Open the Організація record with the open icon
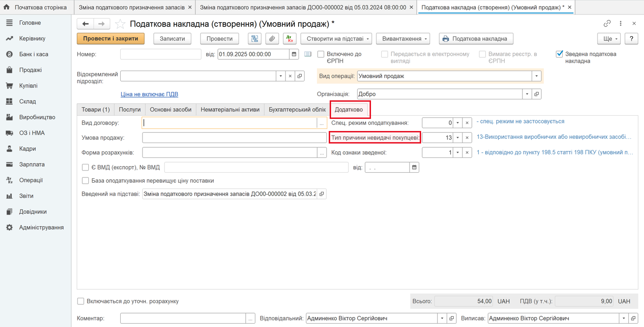 537,94
